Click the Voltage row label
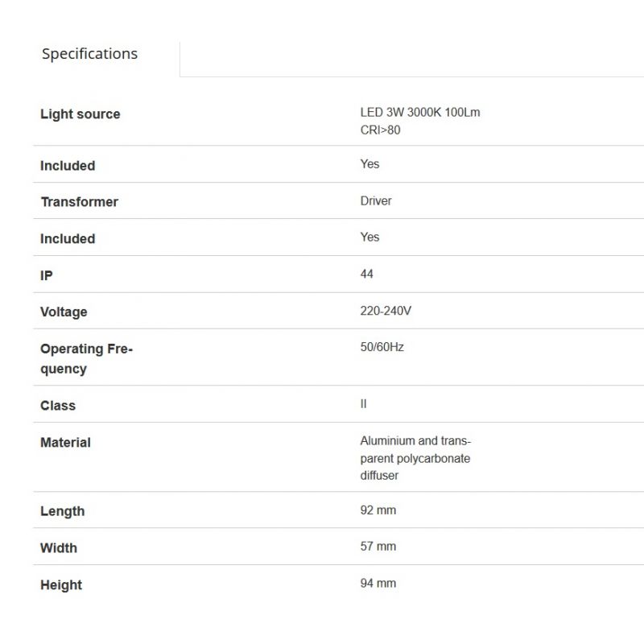 coord(64,312)
